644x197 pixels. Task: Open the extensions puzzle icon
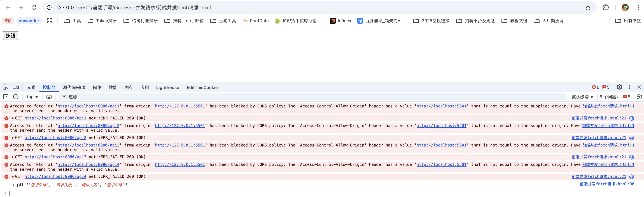click(606, 8)
